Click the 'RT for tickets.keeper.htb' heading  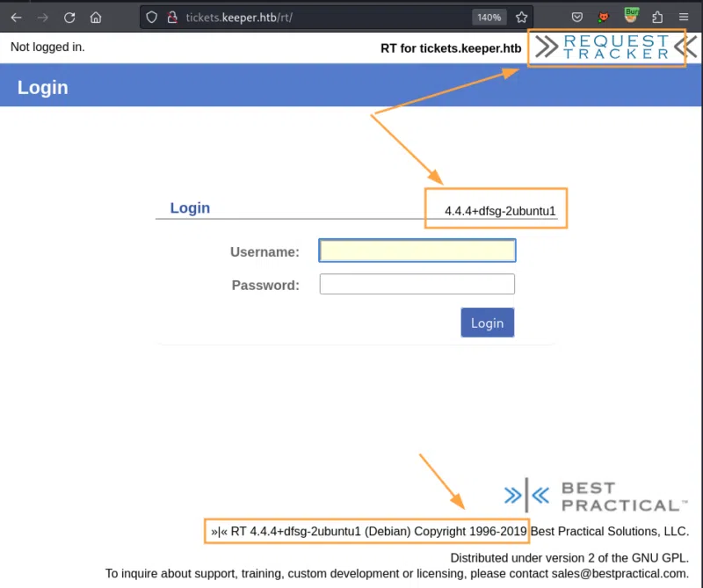tap(451, 48)
